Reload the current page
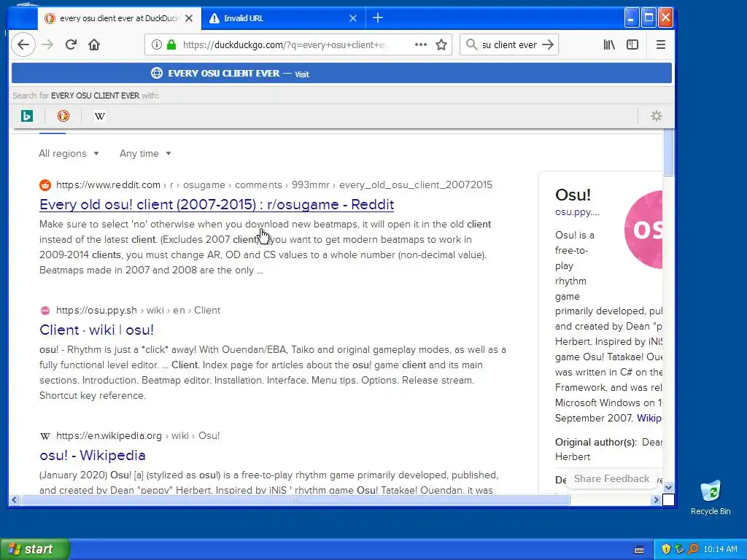This screenshot has width=747, height=560. pos(71,44)
